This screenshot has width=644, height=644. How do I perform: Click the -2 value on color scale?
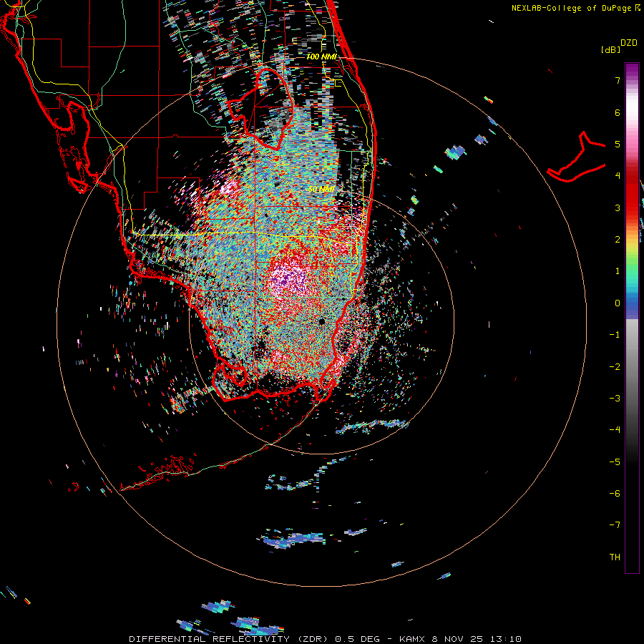(615, 367)
